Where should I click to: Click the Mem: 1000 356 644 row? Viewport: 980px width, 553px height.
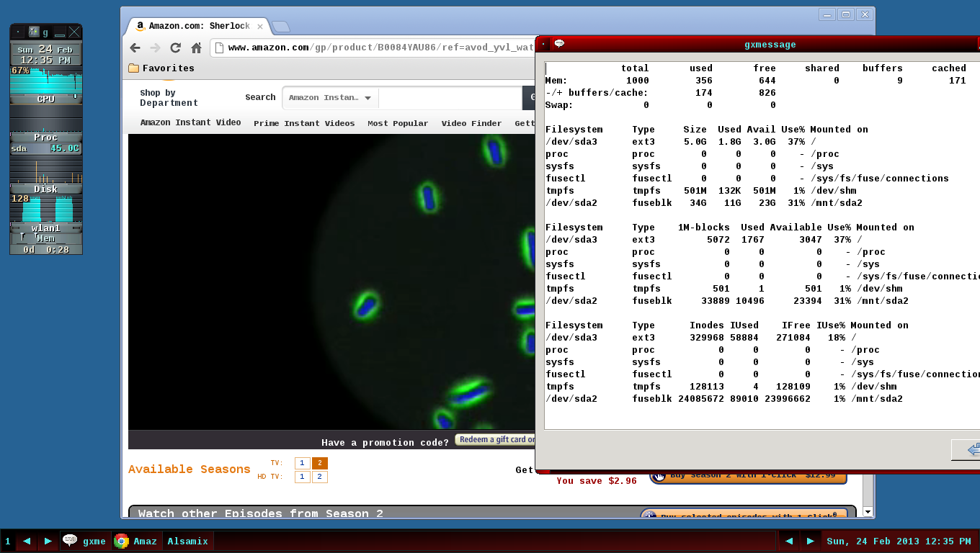click(x=756, y=81)
